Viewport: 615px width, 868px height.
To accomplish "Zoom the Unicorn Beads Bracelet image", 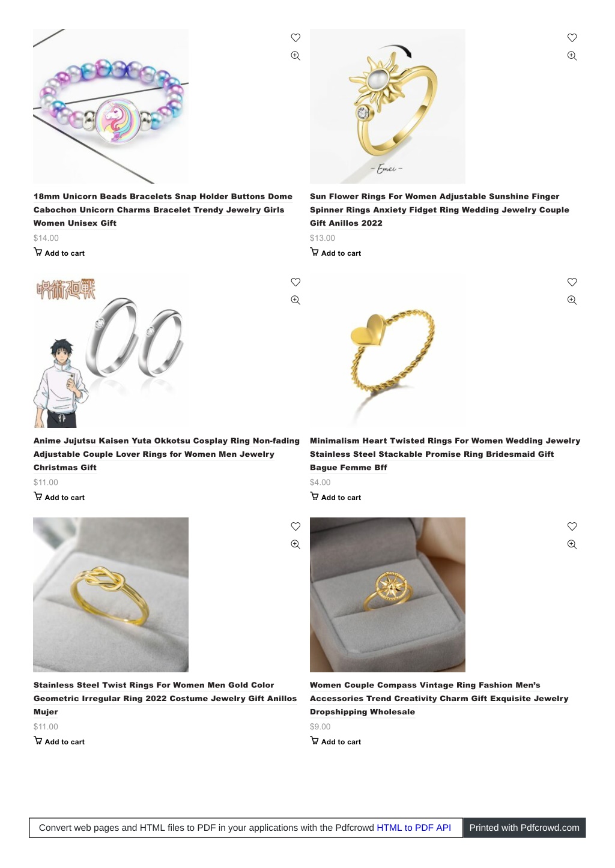I will (x=295, y=56).
